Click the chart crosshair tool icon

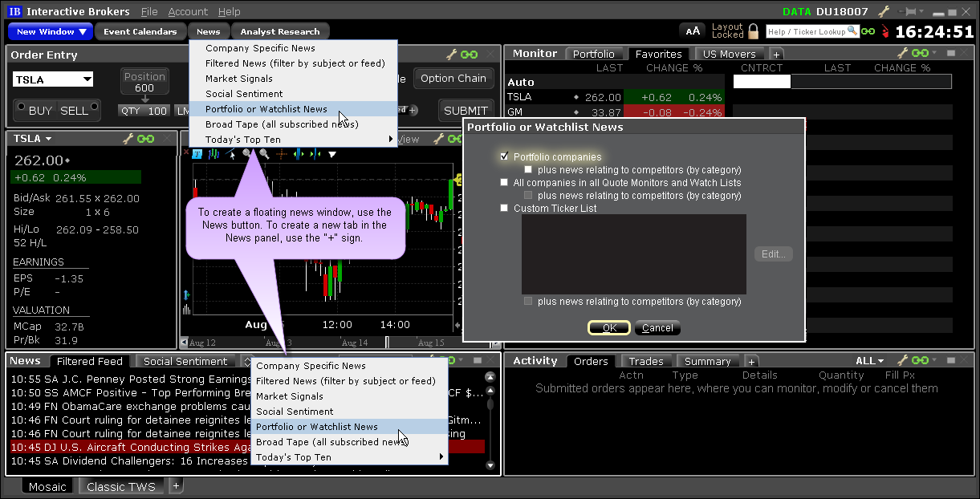[x=281, y=153]
